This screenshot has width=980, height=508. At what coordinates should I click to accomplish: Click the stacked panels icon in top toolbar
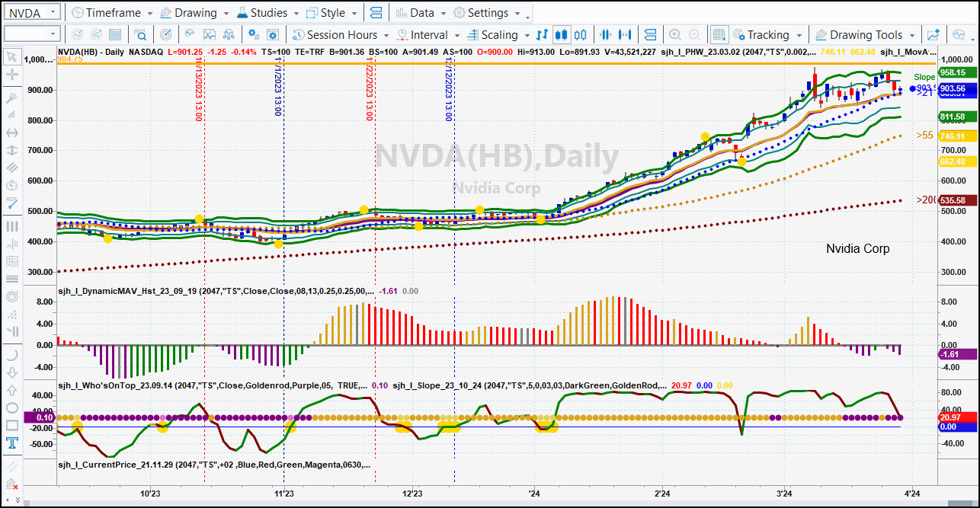tap(376, 13)
